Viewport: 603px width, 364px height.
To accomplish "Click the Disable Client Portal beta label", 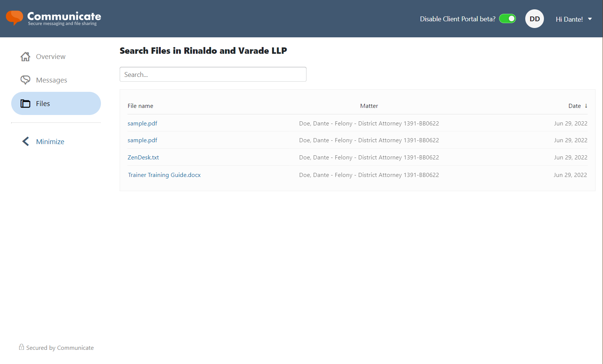I will click(x=458, y=19).
